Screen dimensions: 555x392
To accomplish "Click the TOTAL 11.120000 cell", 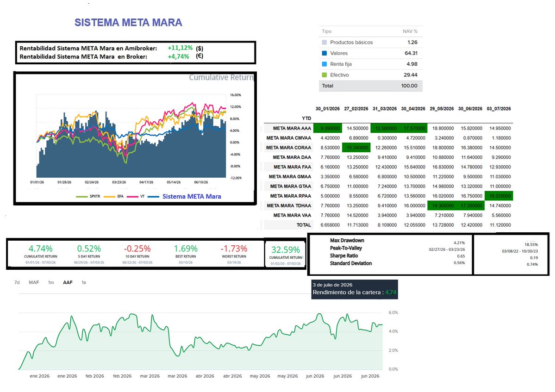I will coord(500,224).
